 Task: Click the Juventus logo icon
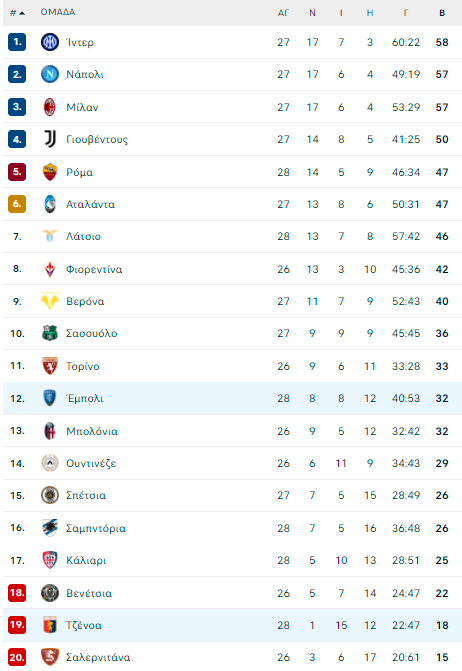(x=50, y=139)
